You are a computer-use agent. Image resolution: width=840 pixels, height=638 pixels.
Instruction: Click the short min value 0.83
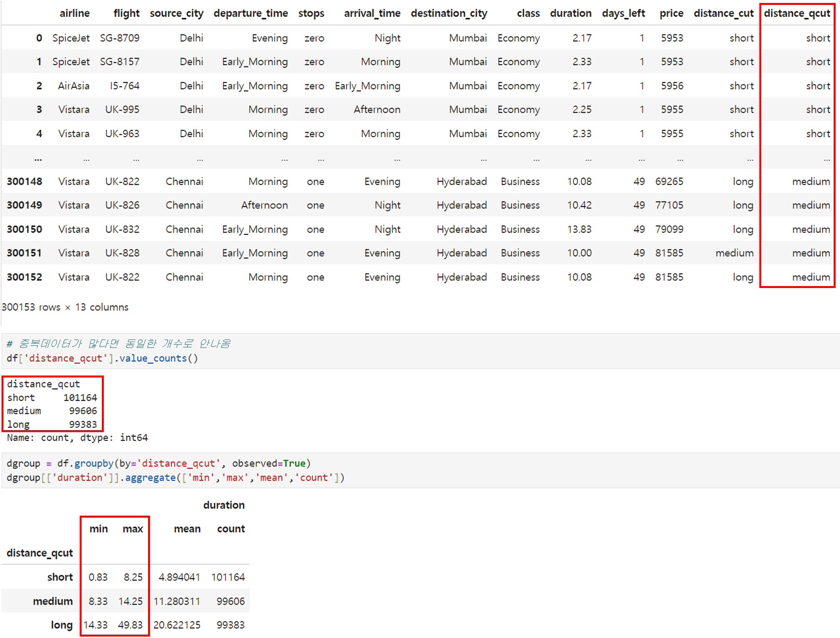98,577
